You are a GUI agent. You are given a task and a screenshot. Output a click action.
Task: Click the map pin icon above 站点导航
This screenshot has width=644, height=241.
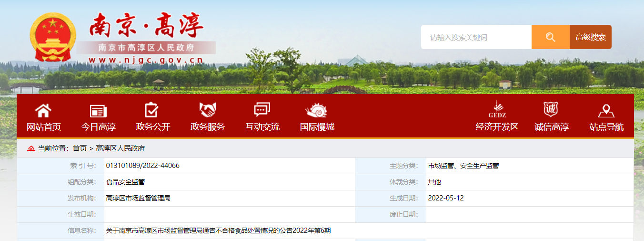click(606, 111)
